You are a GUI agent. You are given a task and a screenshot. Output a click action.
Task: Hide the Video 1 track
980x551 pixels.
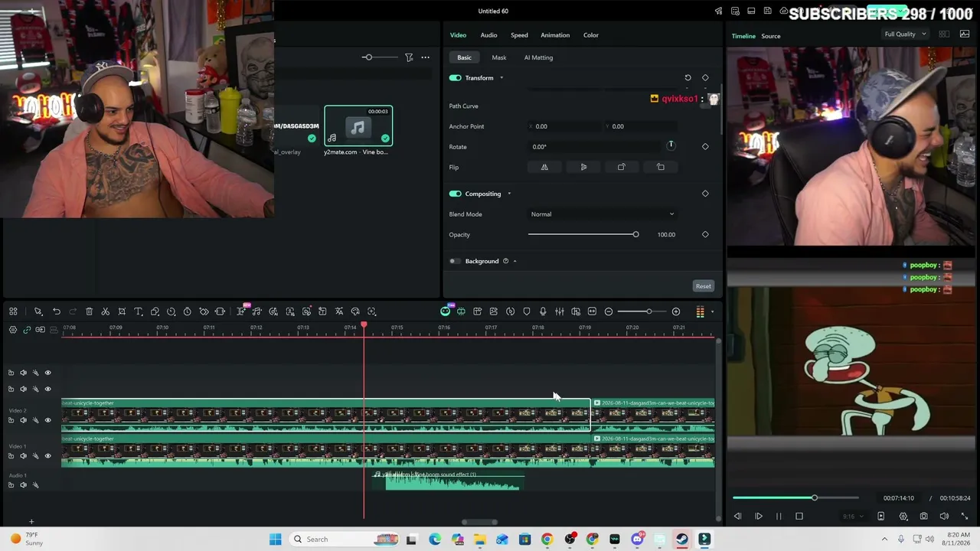(47, 456)
